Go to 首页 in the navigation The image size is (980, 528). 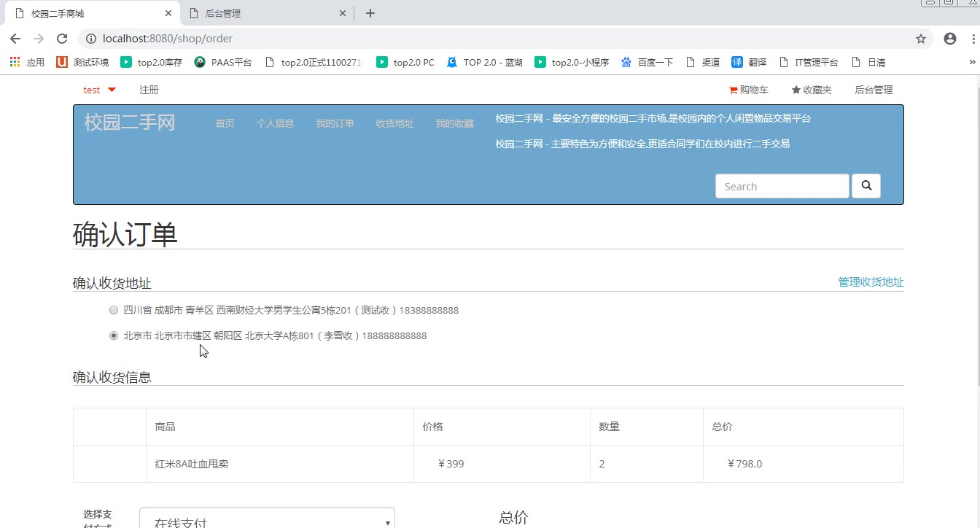coord(225,123)
